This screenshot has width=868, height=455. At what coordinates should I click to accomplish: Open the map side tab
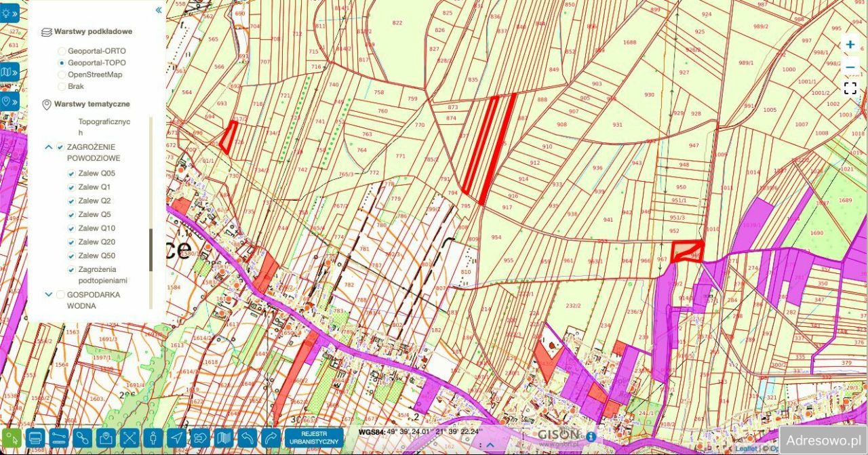tap(9, 72)
